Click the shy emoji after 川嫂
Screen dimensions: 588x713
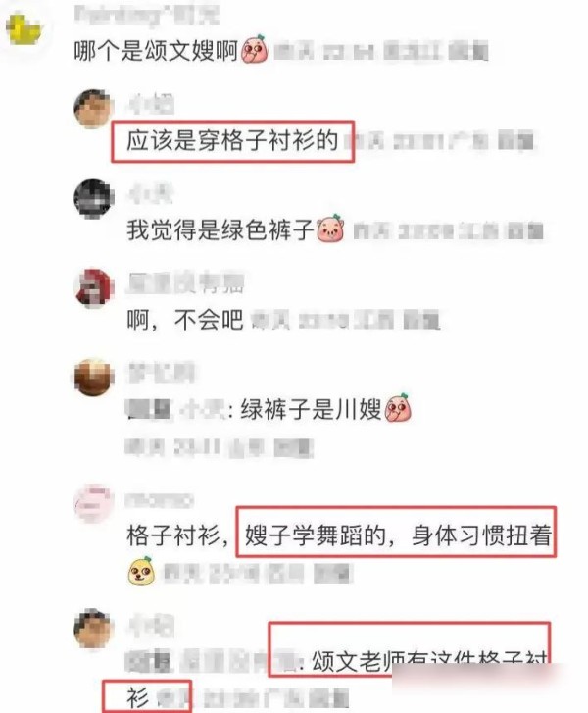pos(398,407)
